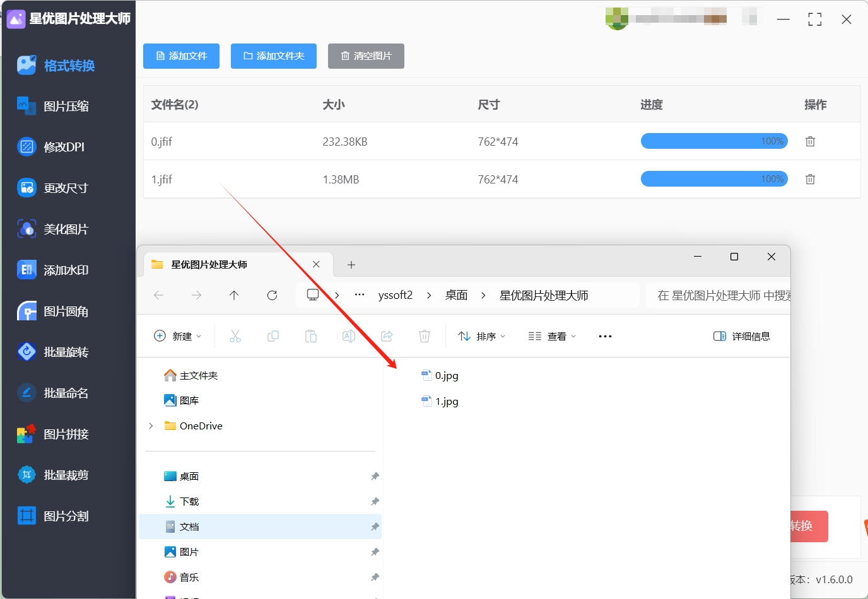The image size is (868, 599).
Task: Open 更改尺寸 in the sidebar
Action: [53, 189]
